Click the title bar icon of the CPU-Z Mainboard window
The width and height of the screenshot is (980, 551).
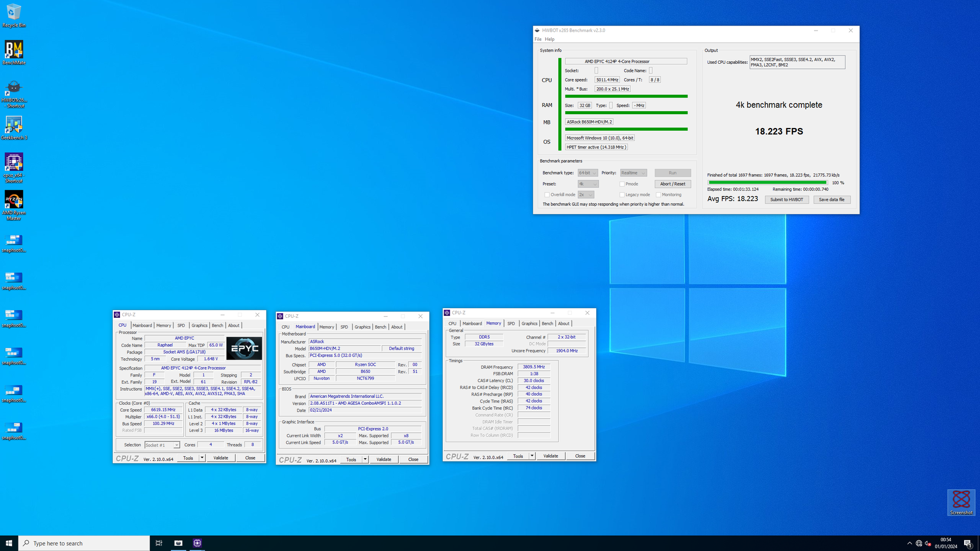[x=280, y=316]
